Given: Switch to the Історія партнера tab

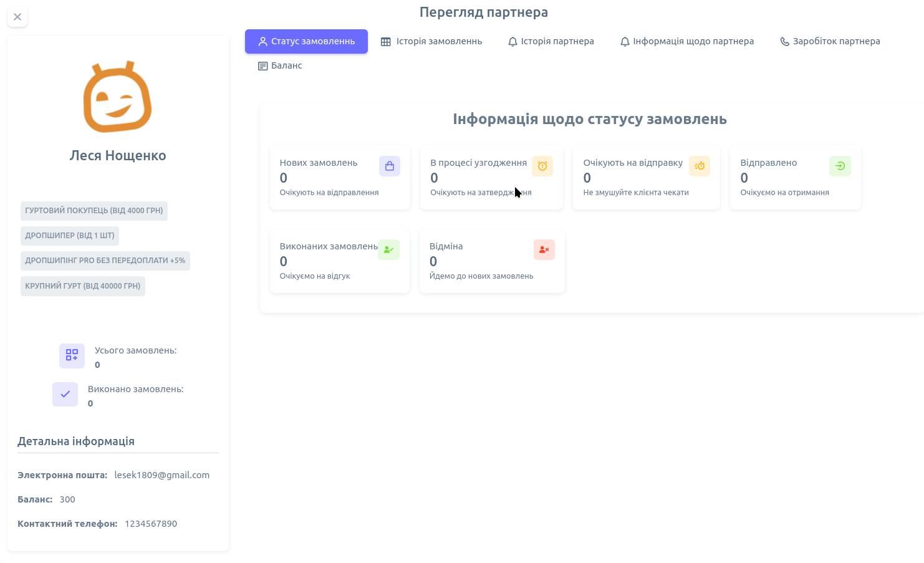Looking at the screenshot, I should (551, 42).
